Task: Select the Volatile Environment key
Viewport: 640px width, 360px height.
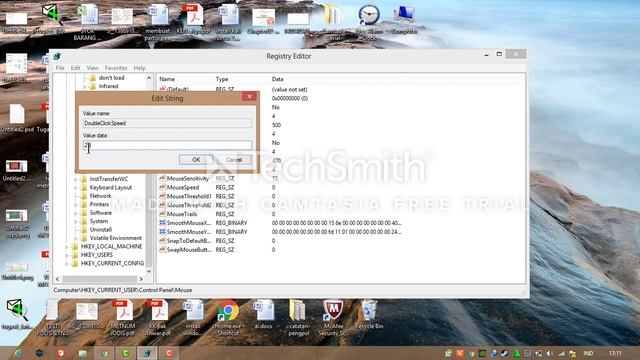Action: 116,238
